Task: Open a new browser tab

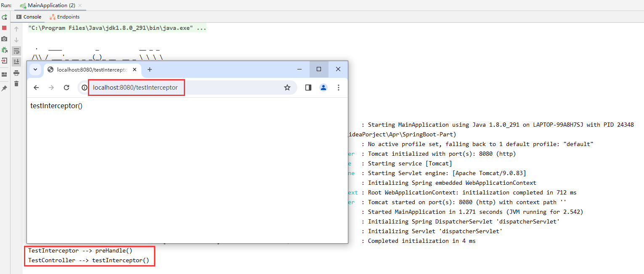Action: 149,69
